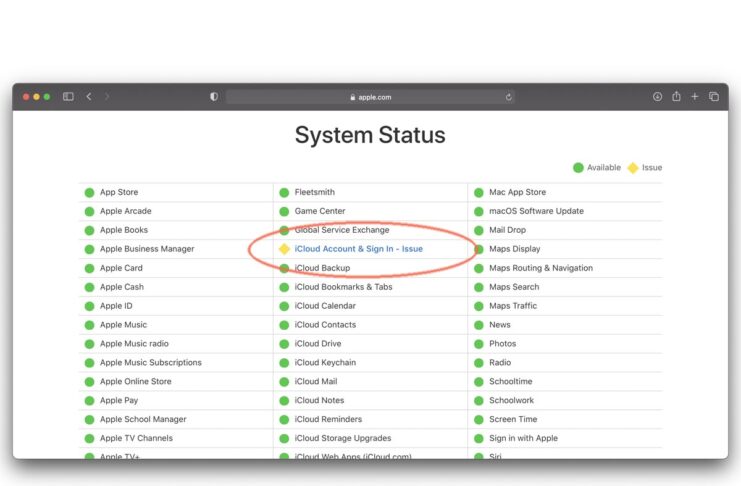Click the green dot beside Fleetsmith
The width and height of the screenshot is (741, 486).
[284, 192]
